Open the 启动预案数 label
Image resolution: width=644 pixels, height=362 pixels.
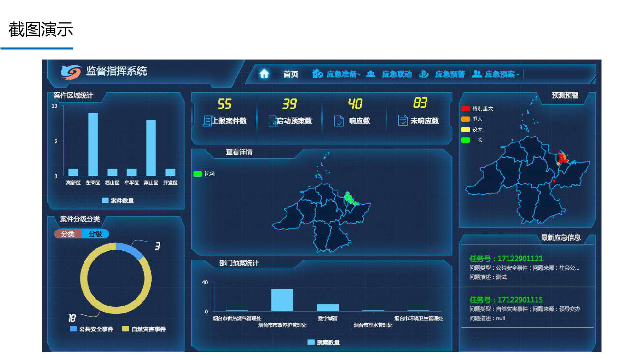(x=295, y=121)
